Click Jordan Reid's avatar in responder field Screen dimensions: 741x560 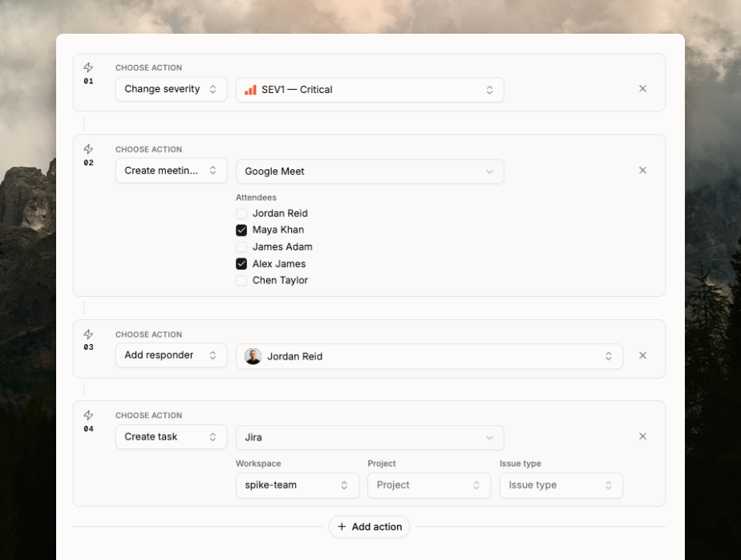[253, 356]
